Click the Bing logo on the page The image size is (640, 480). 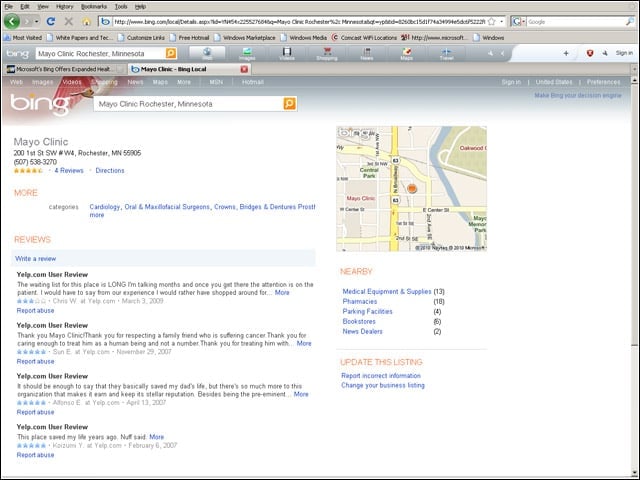tap(39, 104)
